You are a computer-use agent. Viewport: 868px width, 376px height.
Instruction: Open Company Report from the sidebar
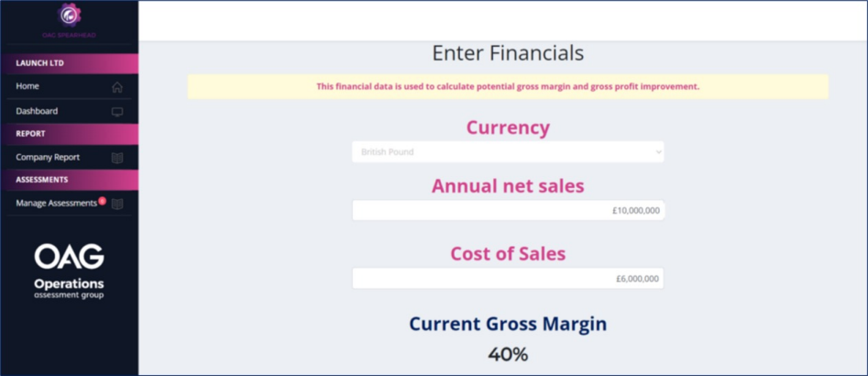tap(48, 157)
